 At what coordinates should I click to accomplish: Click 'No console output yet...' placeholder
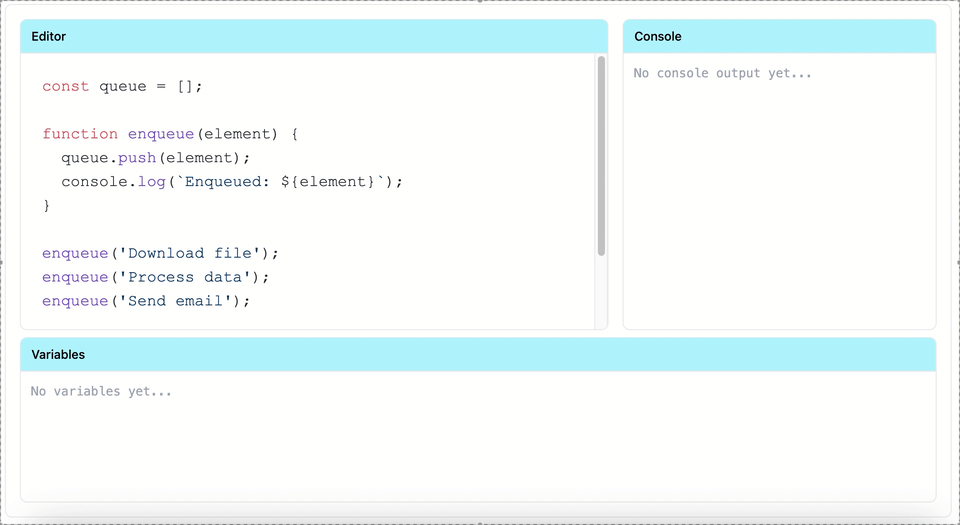click(x=722, y=73)
